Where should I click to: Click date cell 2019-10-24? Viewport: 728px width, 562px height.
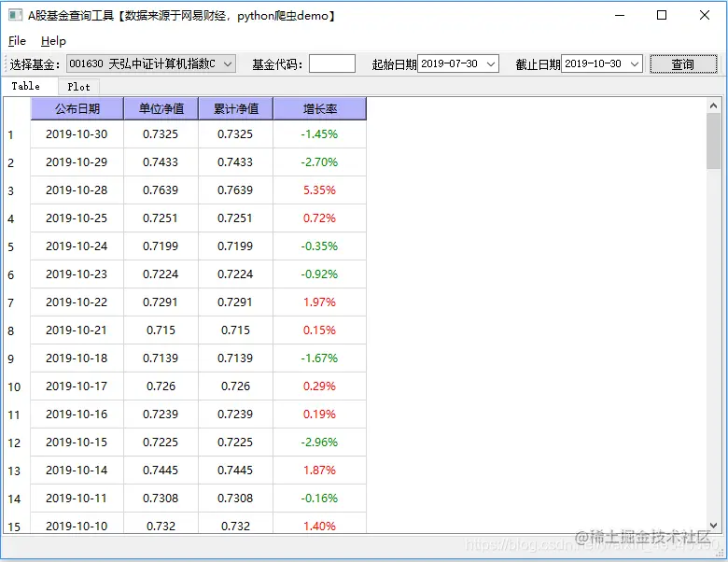point(77,246)
